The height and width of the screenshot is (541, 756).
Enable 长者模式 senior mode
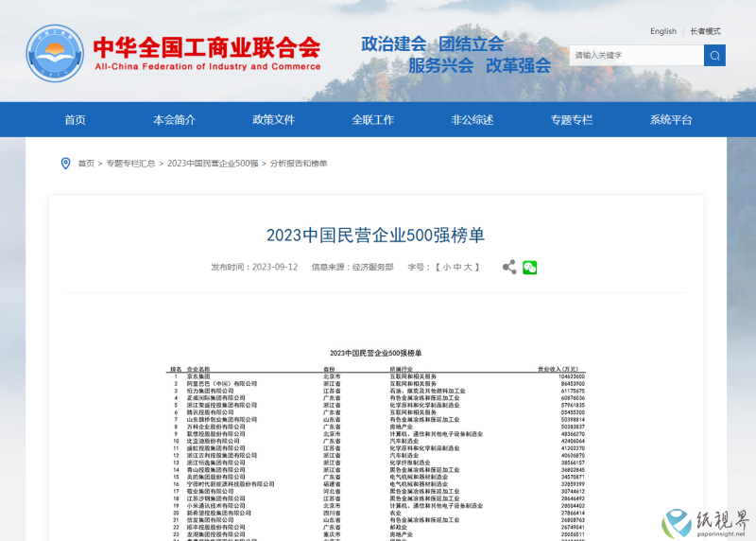pos(705,31)
